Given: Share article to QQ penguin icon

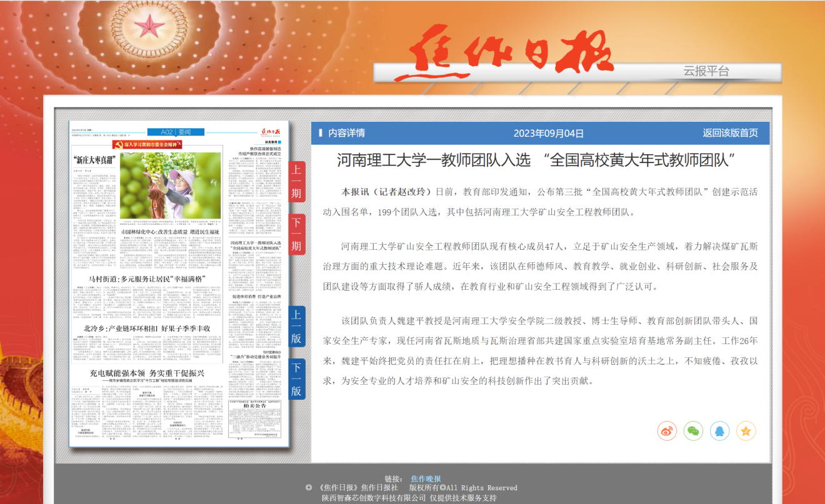Looking at the screenshot, I should coord(719,430).
